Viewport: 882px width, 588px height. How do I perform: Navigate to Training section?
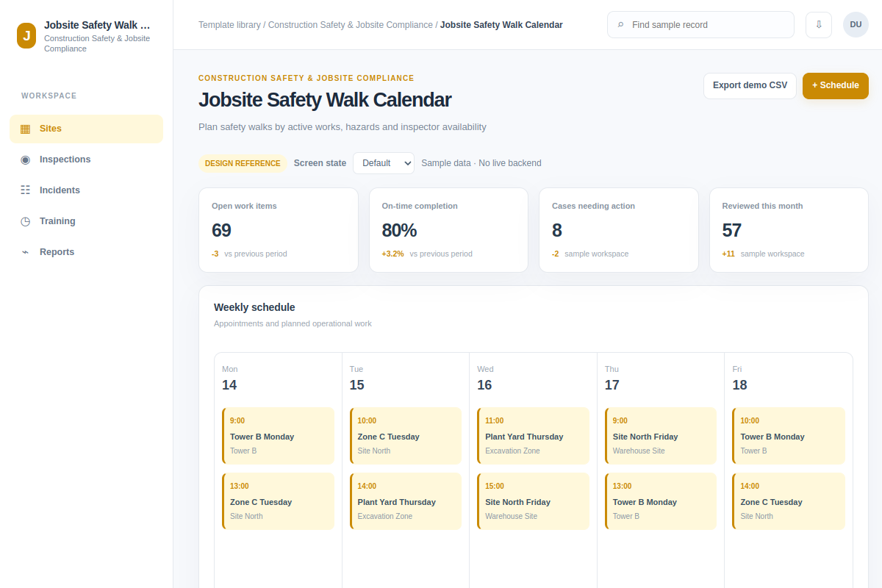pyautogui.click(x=86, y=221)
